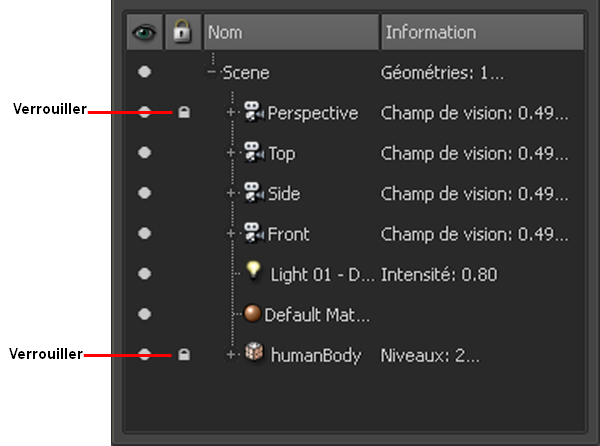Click the Side camera icon
The height and width of the screenshot is (446, 600).
[253, 193]
